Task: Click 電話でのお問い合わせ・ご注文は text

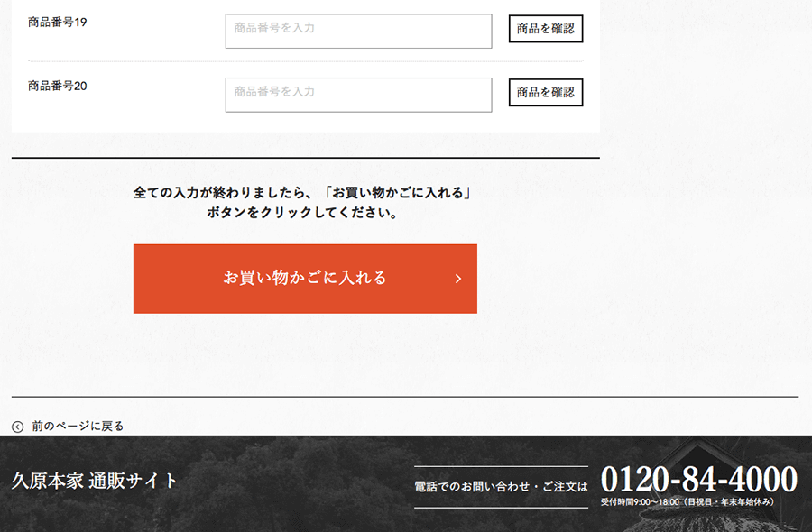Action: pyautogui.click(x=501, y=486)
